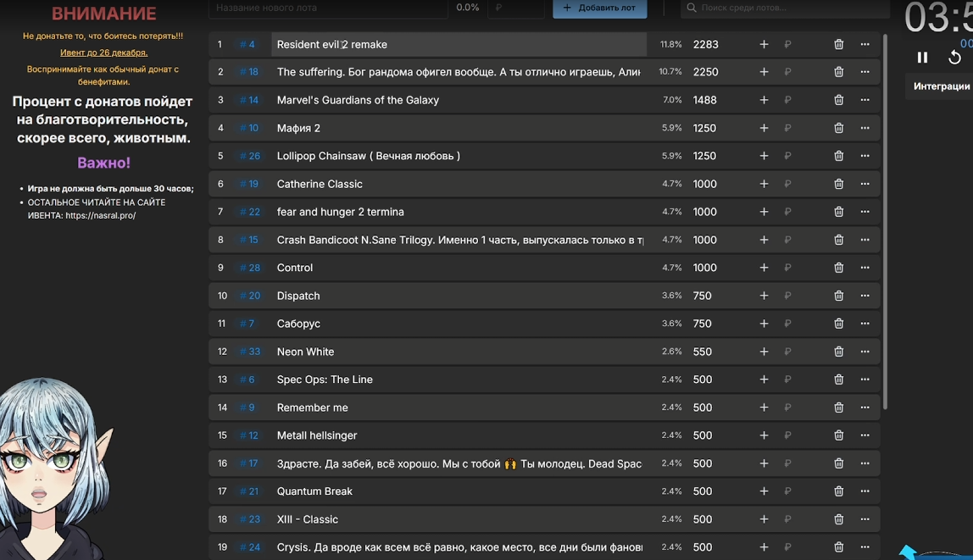Add amount to fear and hunger 2 termina
The width and height of the screenshot is (973, 560).
(764, 212)
